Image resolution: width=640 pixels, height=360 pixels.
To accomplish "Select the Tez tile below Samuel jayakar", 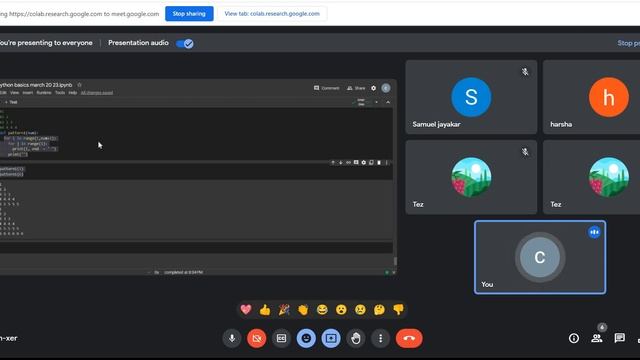I will (x=471, y=177).
